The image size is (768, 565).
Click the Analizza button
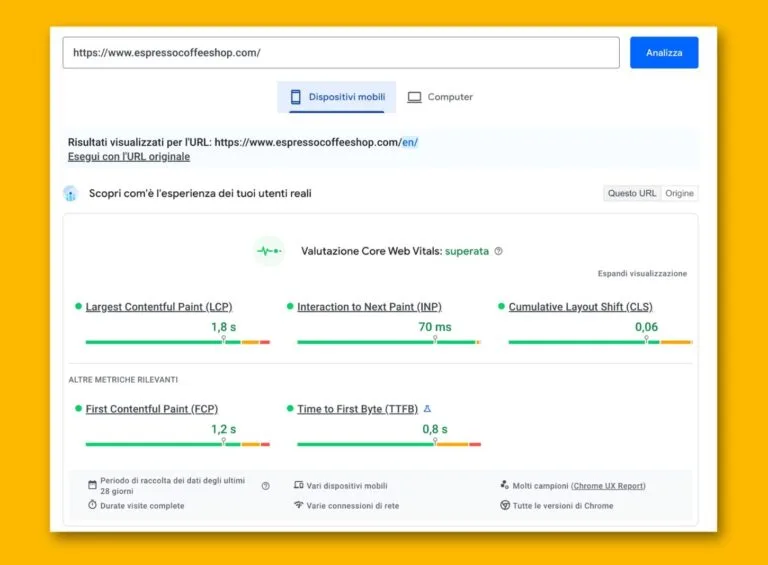click(x=663, y=53)
